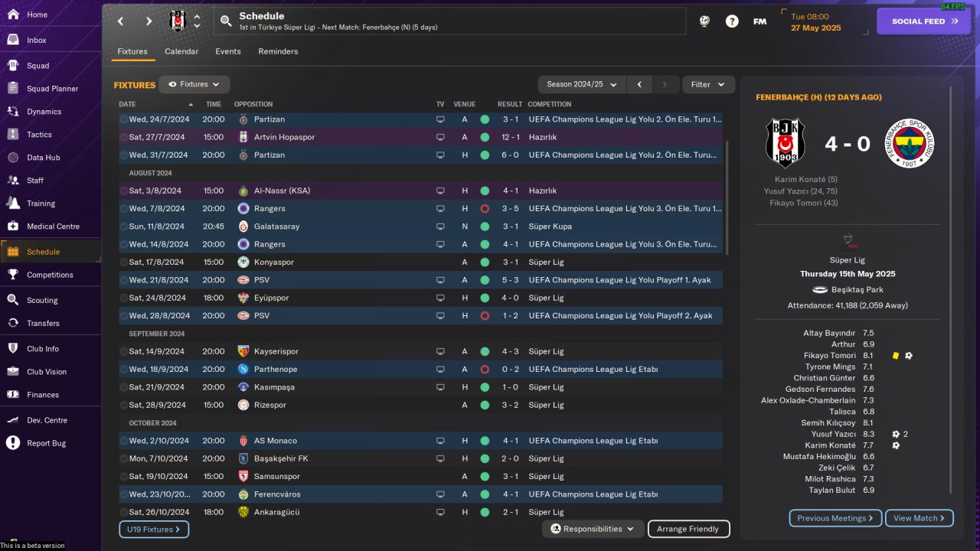This screenshot has width=980, height=551.
Task: Open the U19 Fixtures button
Action: [x=154, y=529]
